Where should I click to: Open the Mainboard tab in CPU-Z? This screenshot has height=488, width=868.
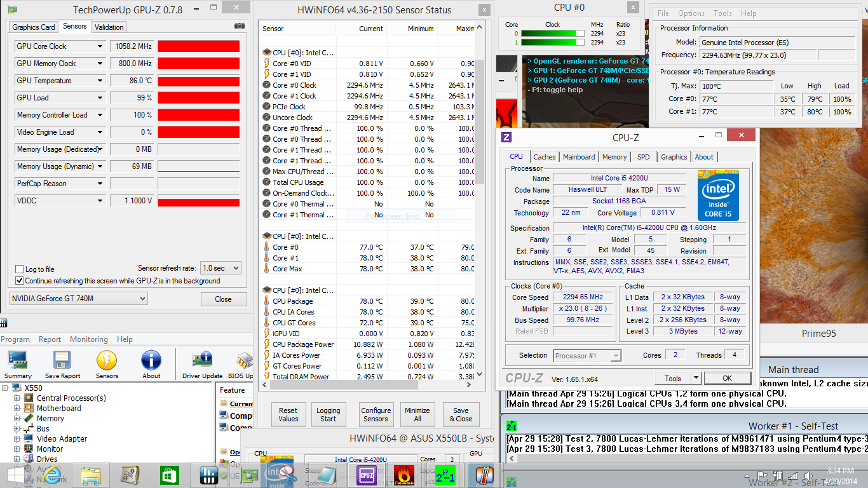(x=579, y=157)
